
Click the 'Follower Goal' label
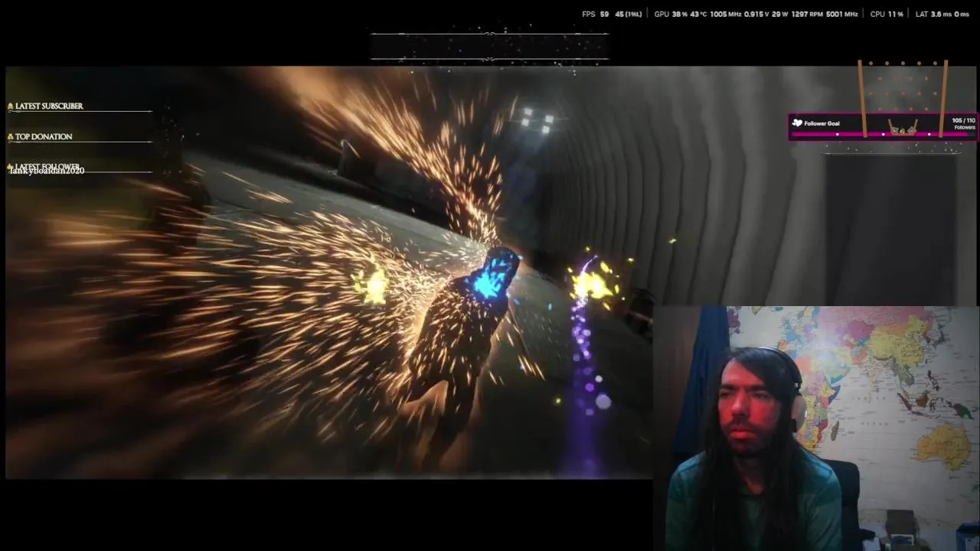tap(822, 123)
